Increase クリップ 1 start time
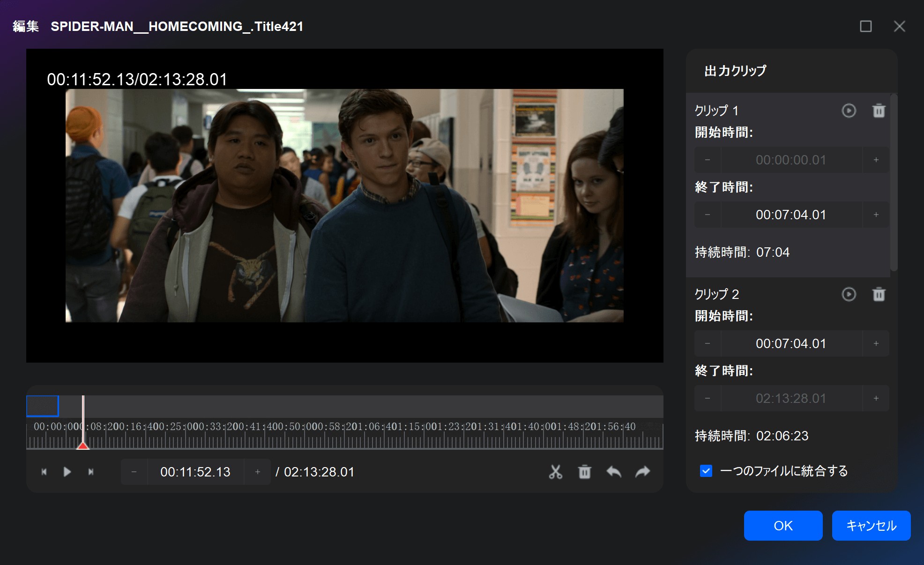Image resolution: width=924 pixels, height=565 pixels. pyautogui.click(x=876, y=160)
